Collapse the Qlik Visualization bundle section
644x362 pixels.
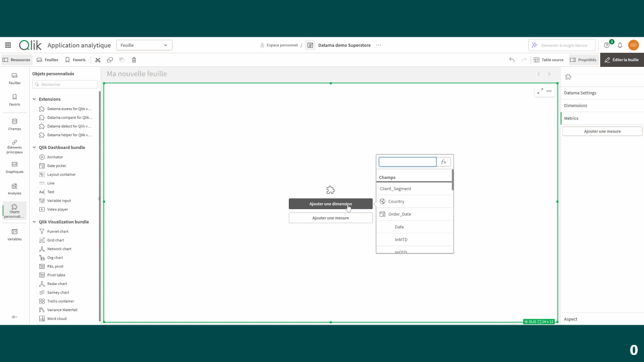pyautogui.click(x=34, y=222)
